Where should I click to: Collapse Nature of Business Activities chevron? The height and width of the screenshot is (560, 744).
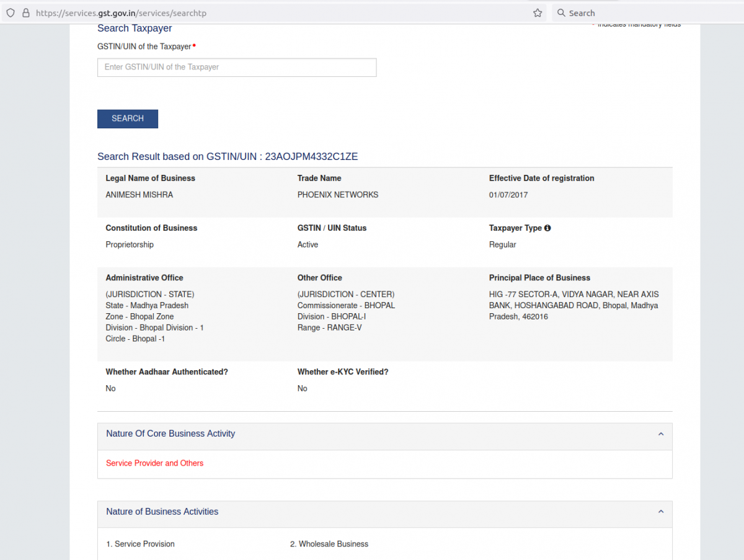pos(660,512)
